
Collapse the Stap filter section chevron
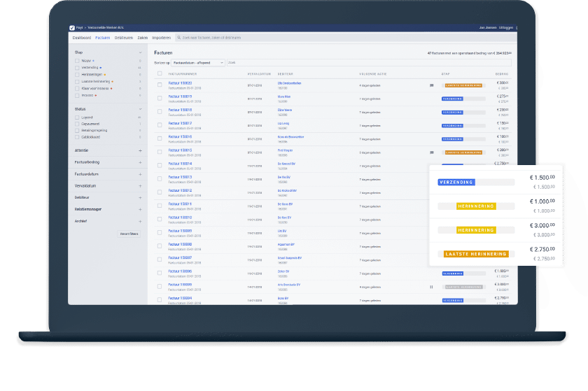(140, 52)
